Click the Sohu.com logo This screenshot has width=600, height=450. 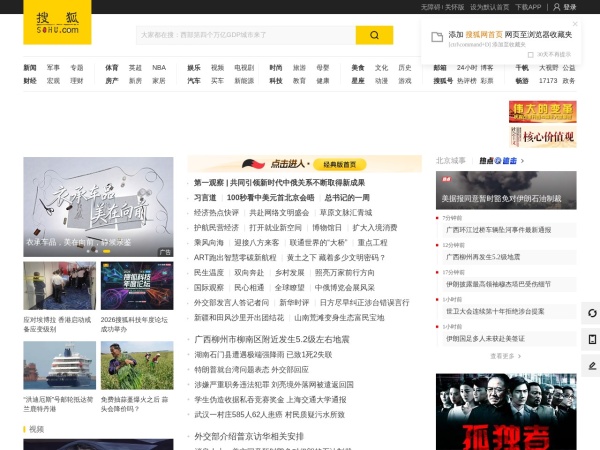[57, 22]
